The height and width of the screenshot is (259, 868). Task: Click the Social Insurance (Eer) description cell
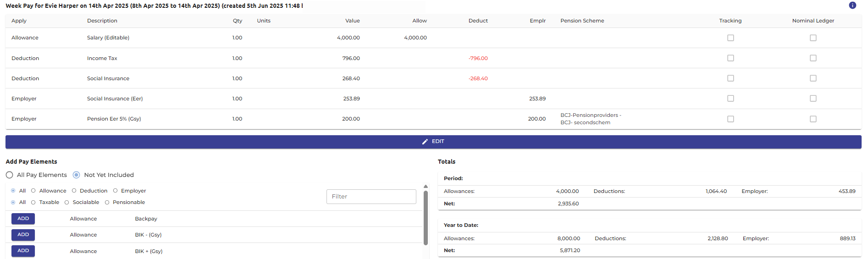point(115,99)
